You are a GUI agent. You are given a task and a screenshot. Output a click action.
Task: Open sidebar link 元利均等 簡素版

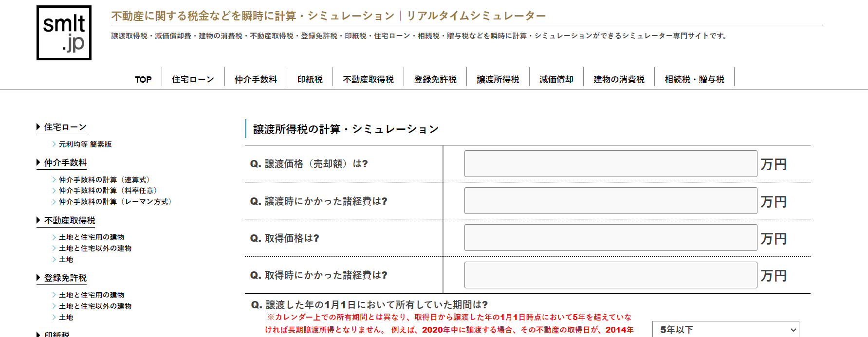pos(85,144)
